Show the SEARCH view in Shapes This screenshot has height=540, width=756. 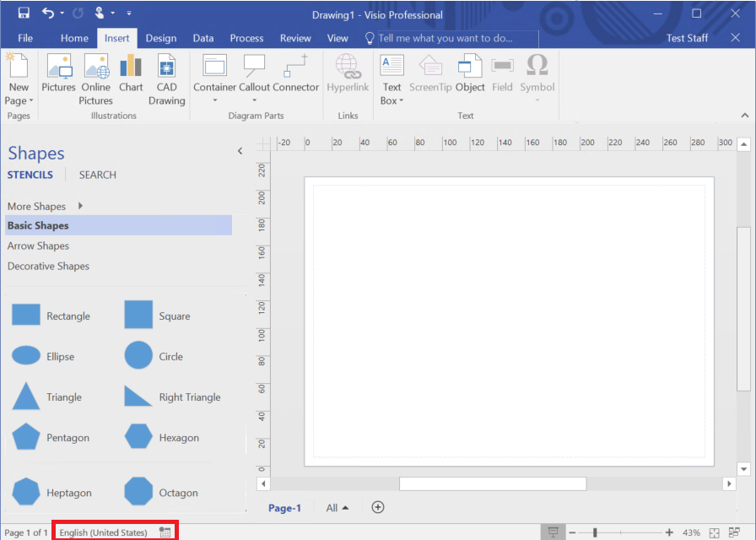(97, 175)
